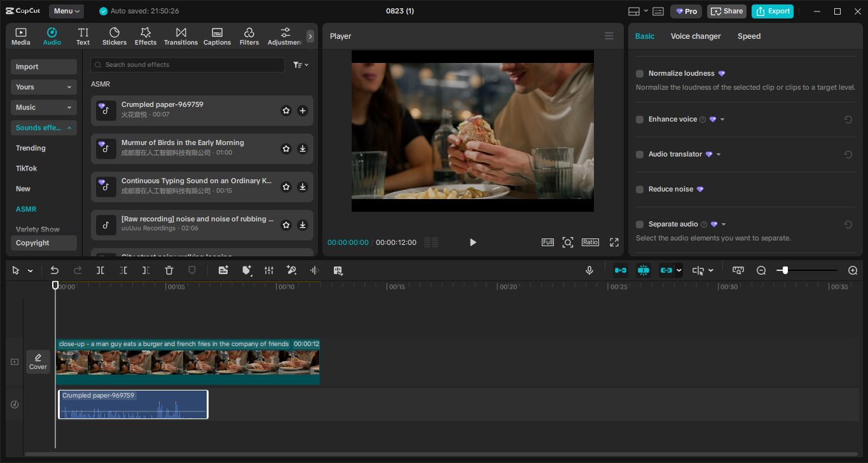The height and width of the screenshot is (463, 868).
Task: Click the timeline zoom slider handle
Action: click(785, 270)
